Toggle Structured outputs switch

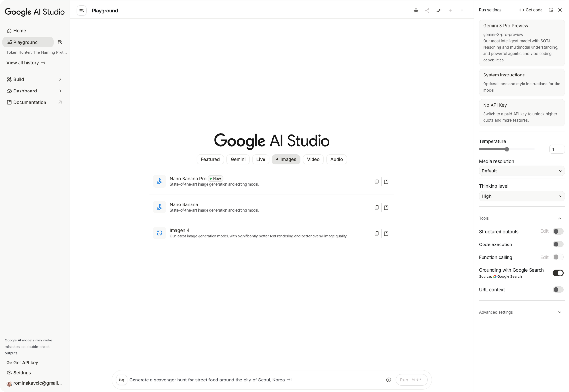pos(558,231)
